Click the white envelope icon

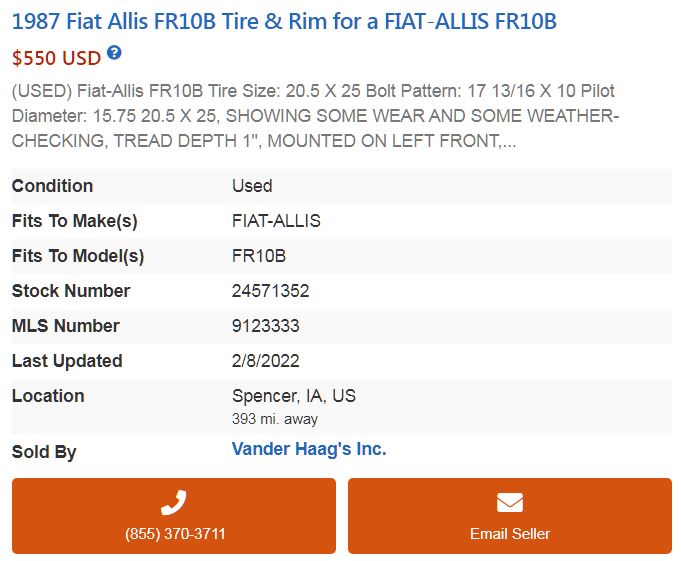click(510, 503)
